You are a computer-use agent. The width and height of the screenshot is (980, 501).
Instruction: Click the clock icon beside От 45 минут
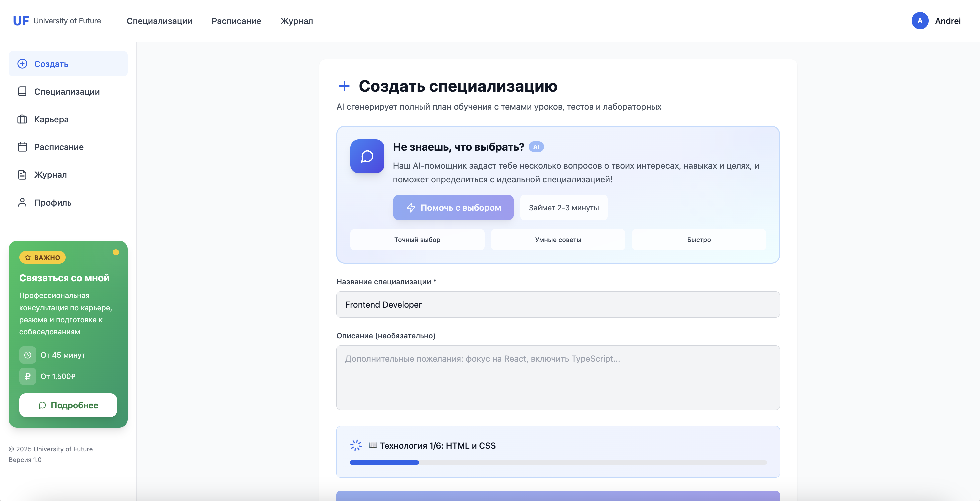tap(28, 355)
